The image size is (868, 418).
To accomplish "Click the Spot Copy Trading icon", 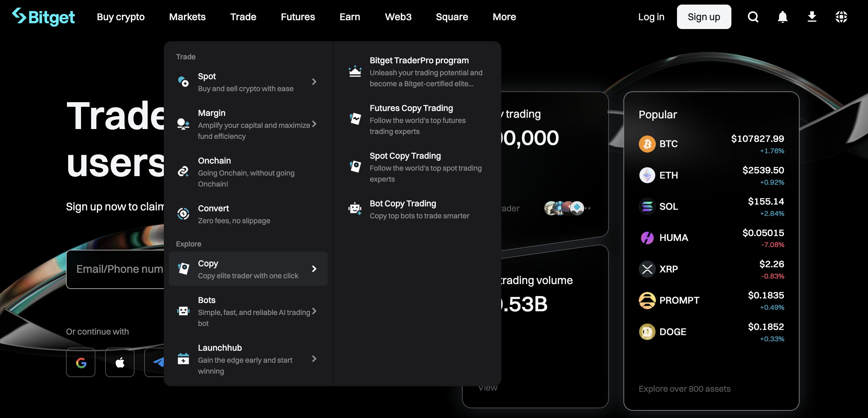I will click(355, 167).
